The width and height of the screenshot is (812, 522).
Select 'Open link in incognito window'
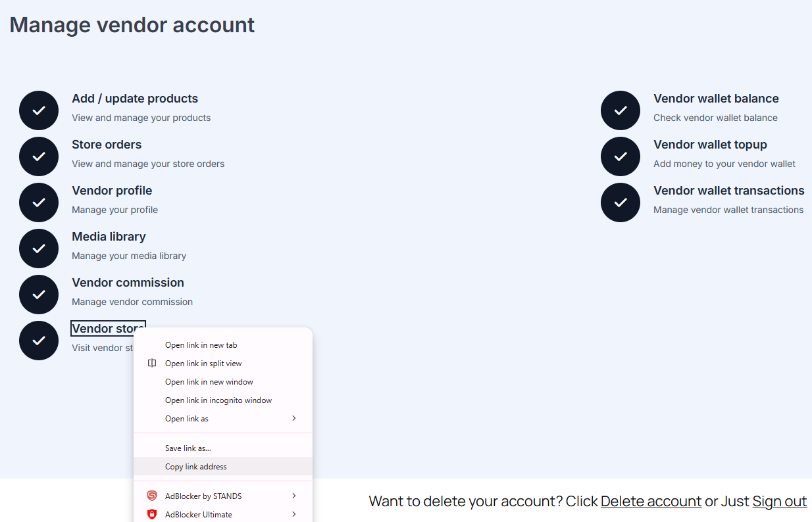[218, 400]
